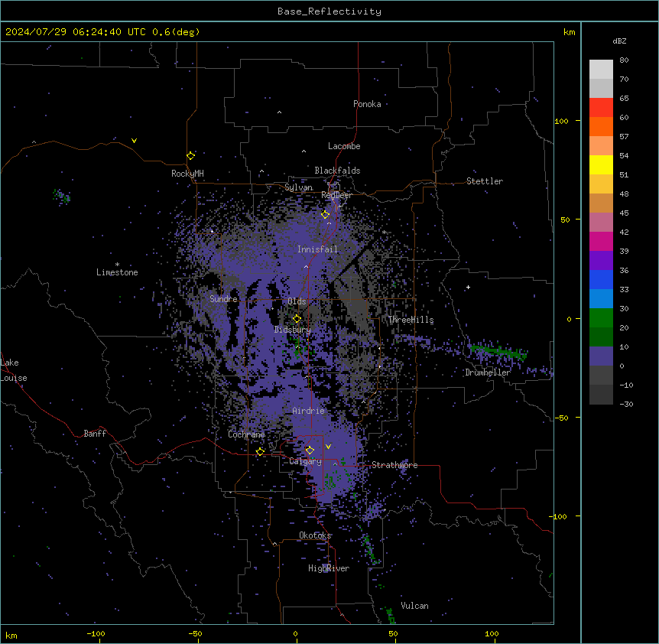Click the green echo band northeast of Drumheller
The image size is (659, 644).
click(x=499, y=351)
